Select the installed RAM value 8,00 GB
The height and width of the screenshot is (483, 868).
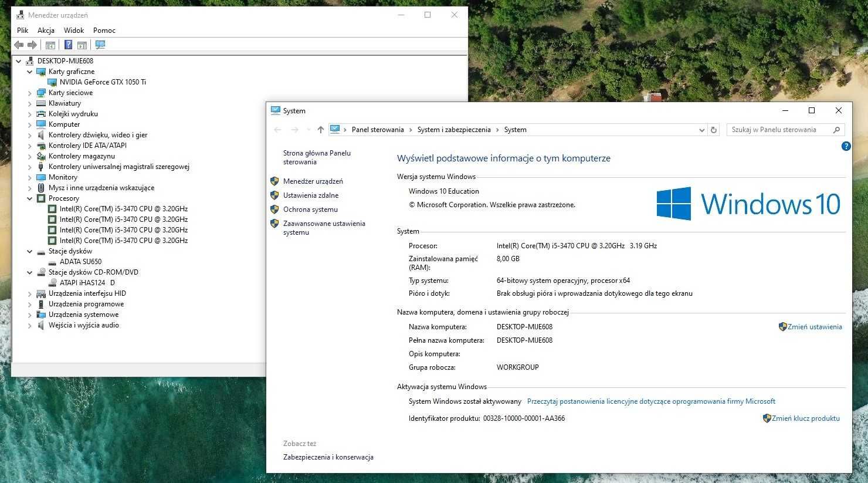click(508, 259)
